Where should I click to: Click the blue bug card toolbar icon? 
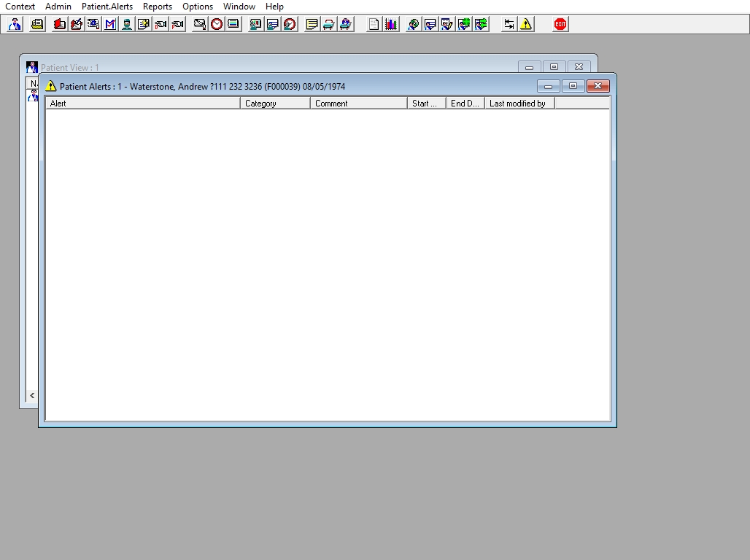tap(93, 24)
